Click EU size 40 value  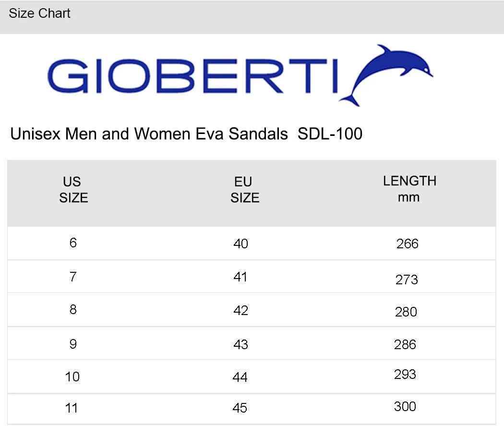click(241, 243)
